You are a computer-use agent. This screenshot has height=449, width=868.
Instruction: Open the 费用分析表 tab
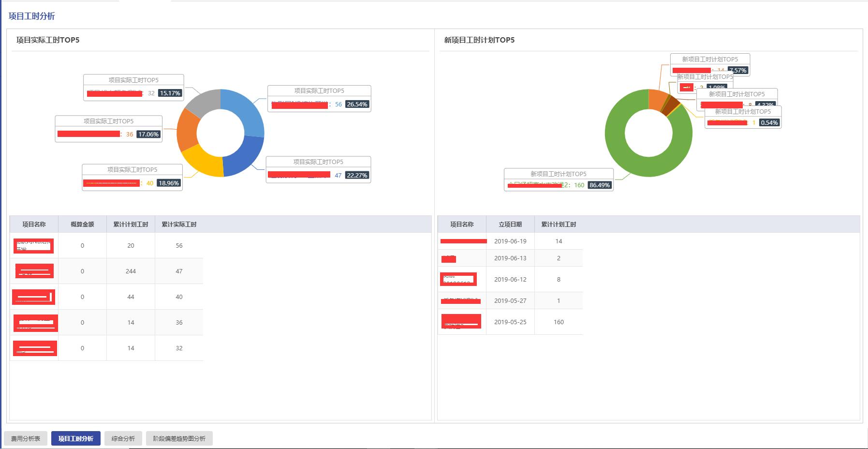point(26,438)
